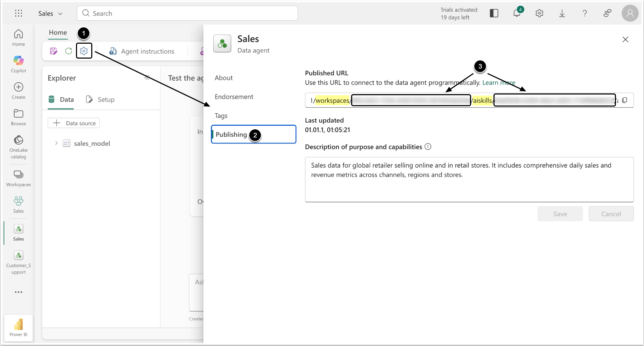Open the Endorsement settings section
This screenshot has width=644, height=346.
click(x=234, y=97)
